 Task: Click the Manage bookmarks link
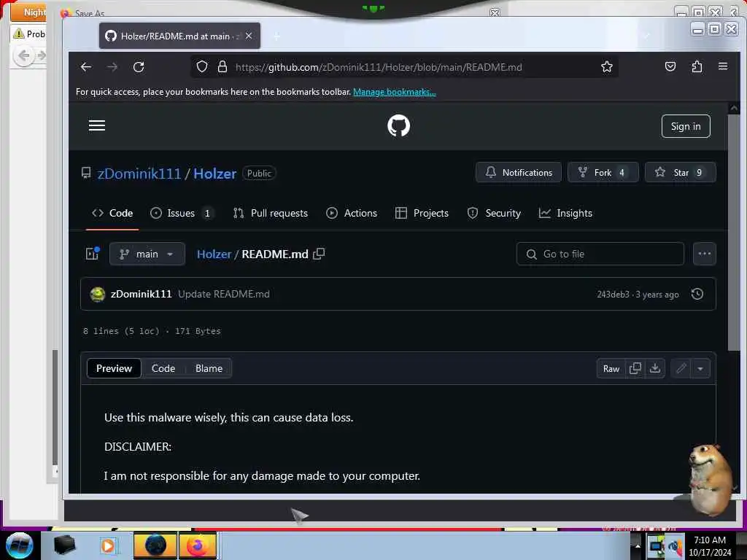(x=394, y=92)
